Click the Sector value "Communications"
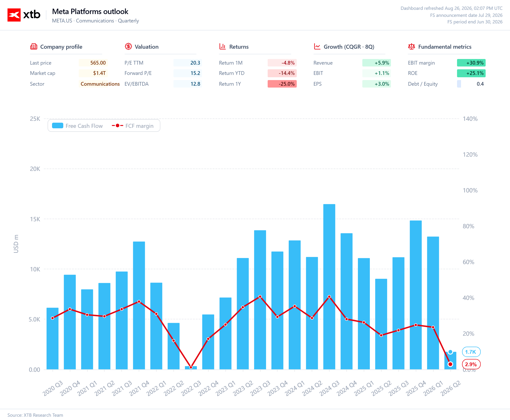510x420 pixels. point(100,84)
